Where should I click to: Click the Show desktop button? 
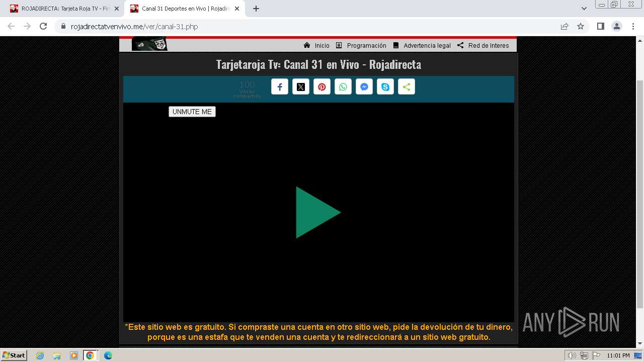pos(638,356)
